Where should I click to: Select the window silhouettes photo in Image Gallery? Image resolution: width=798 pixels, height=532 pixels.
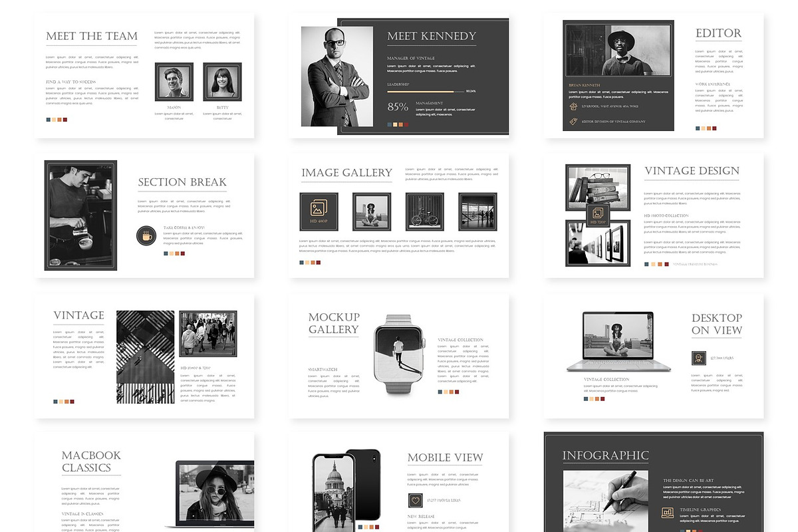point(477,212)
